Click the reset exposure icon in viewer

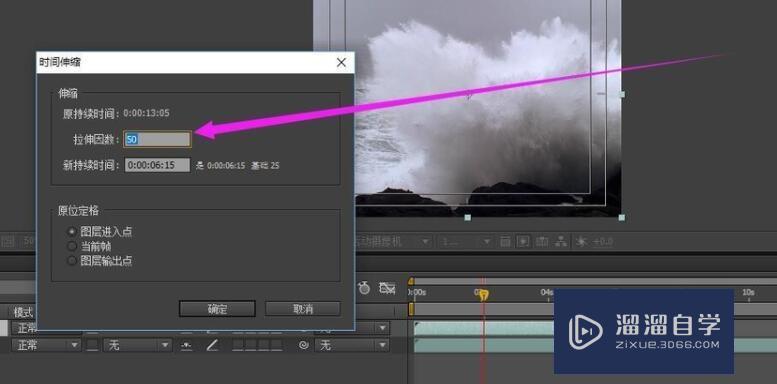coord(581,242)
